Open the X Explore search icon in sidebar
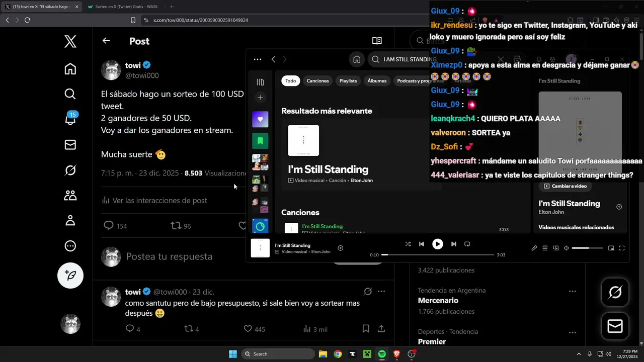This screenshot has height=362, width=644. (x=70, y=94)
